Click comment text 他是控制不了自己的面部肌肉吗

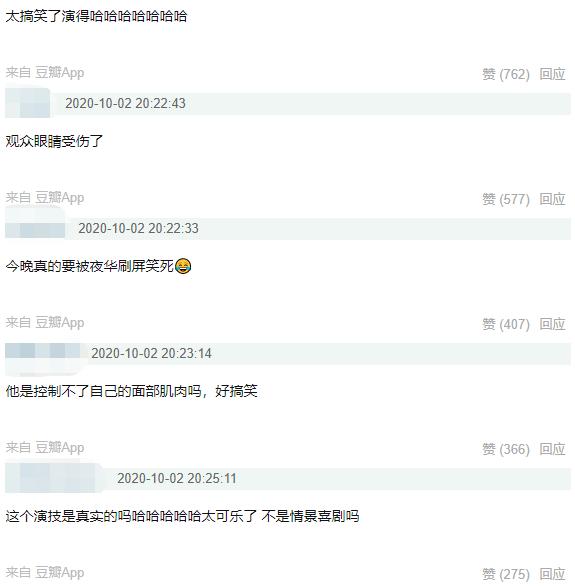coord(103,391)
